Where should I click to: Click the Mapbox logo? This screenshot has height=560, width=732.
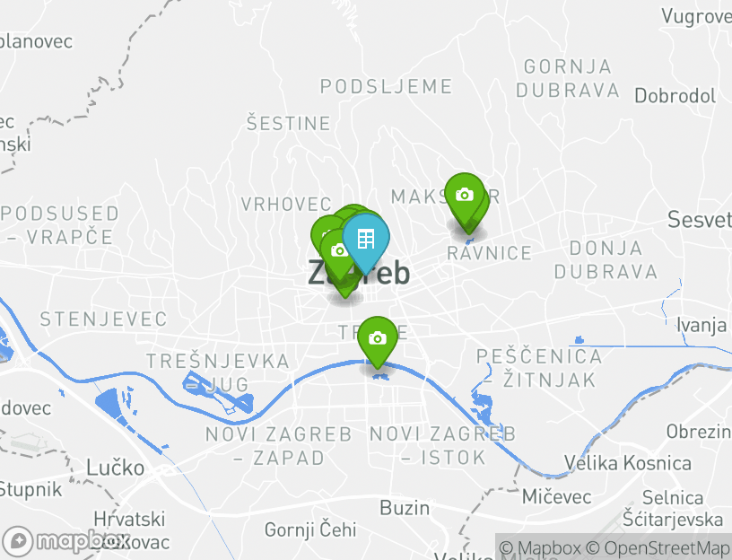[x=65, y=541]
